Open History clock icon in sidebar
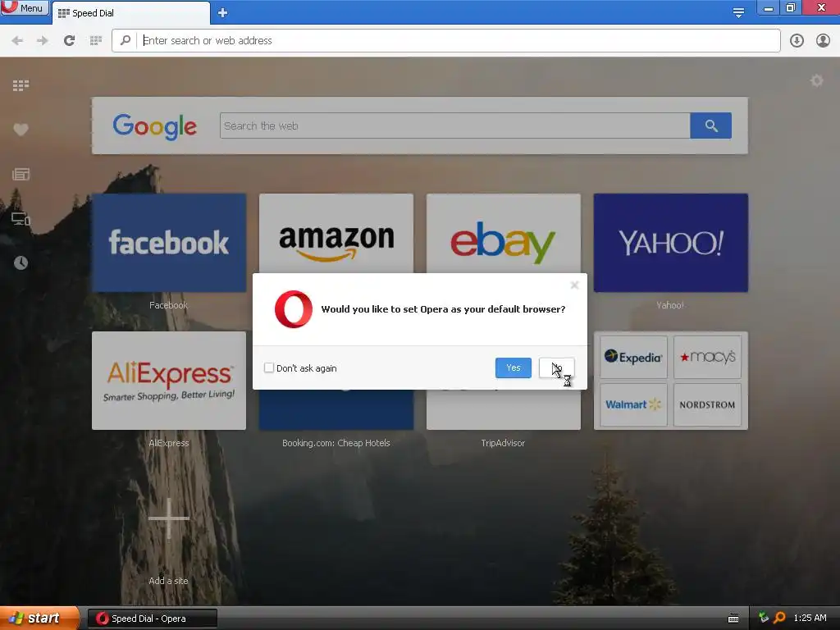Screen dimensions: 840x630 (x=21, y=263)
